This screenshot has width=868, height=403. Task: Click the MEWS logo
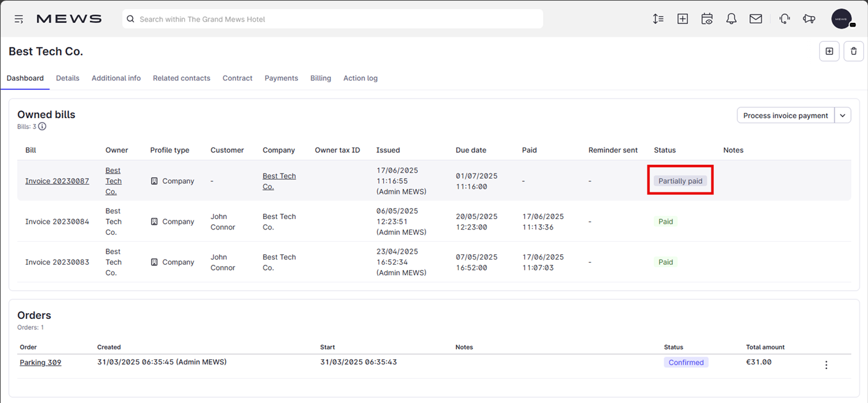(x=69, y=19)
